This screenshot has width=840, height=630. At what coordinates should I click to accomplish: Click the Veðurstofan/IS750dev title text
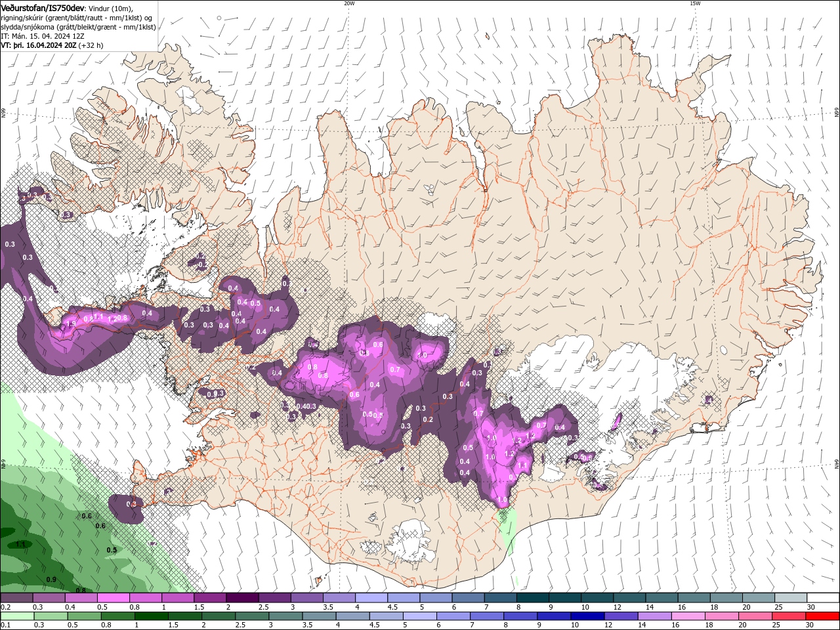point(43,8)
